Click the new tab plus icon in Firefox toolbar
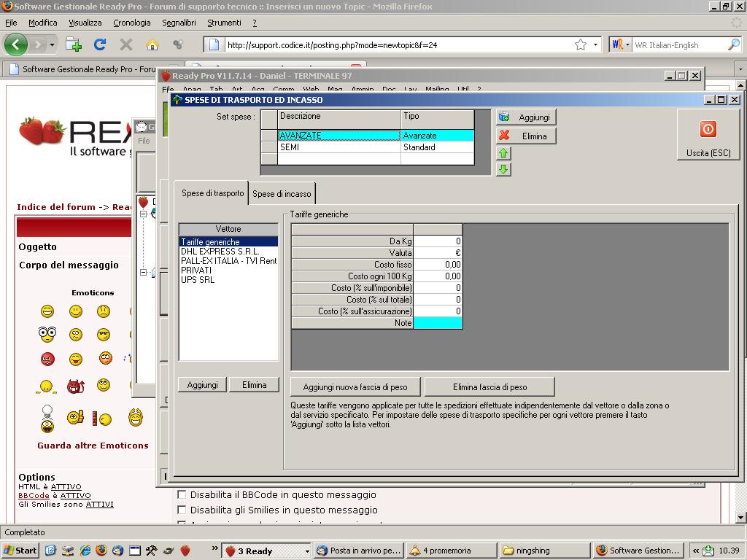Screen dimensions: 747x560 tap(74, 44)
